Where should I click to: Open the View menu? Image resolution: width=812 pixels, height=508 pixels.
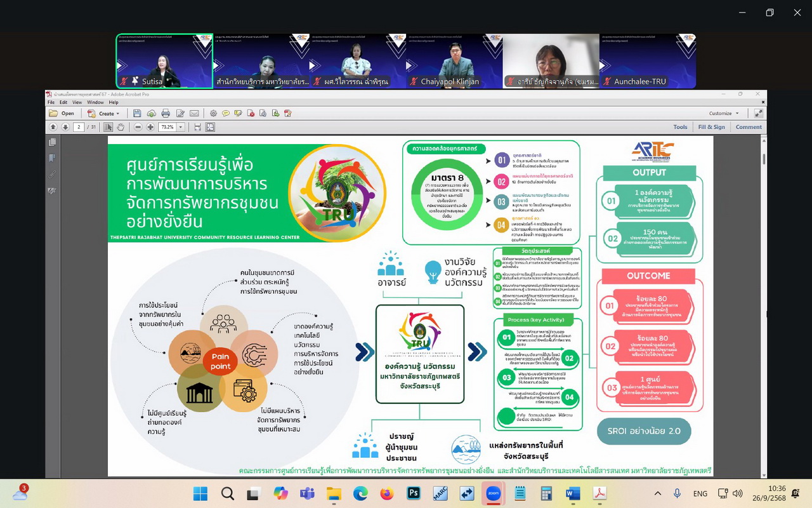pyautogui.click(x=77, y=102)
